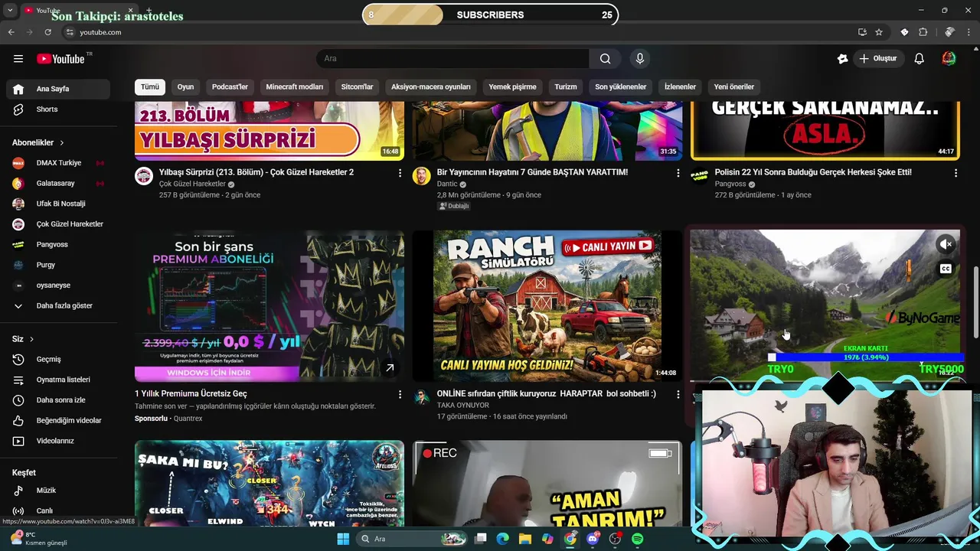
Task: Toggle captions on the video preview
Action: click(946, 269)
